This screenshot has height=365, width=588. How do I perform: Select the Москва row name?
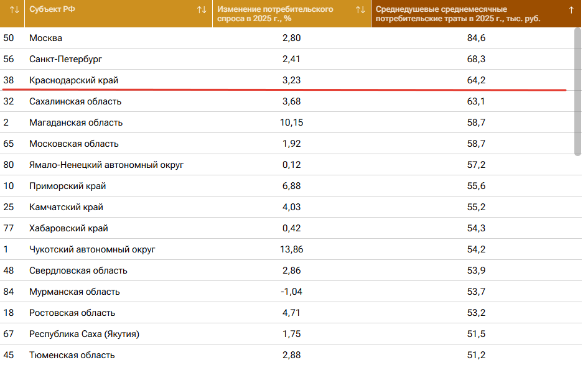[x=46, y=38]
